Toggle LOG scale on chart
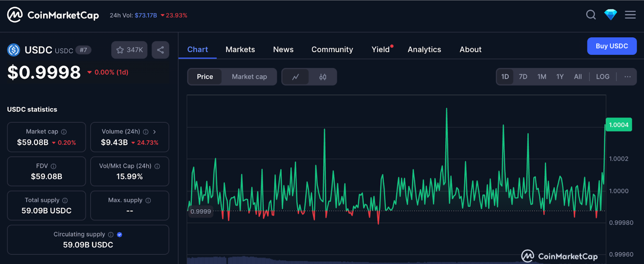Viewport: 644px width, 264px height. (603, 77)
